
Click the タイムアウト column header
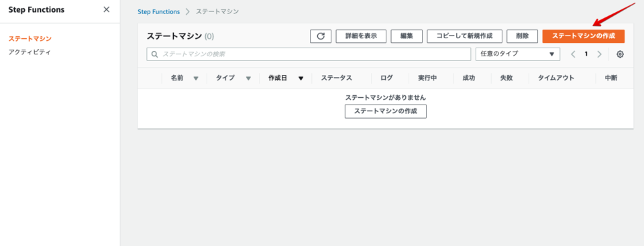coord(556,78)
